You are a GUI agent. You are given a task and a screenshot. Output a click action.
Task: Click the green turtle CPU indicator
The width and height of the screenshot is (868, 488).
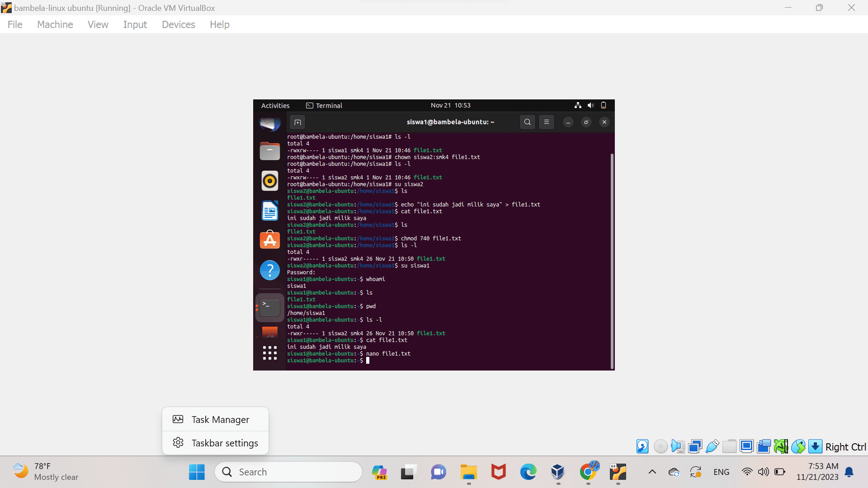click(x=781, y=446)
